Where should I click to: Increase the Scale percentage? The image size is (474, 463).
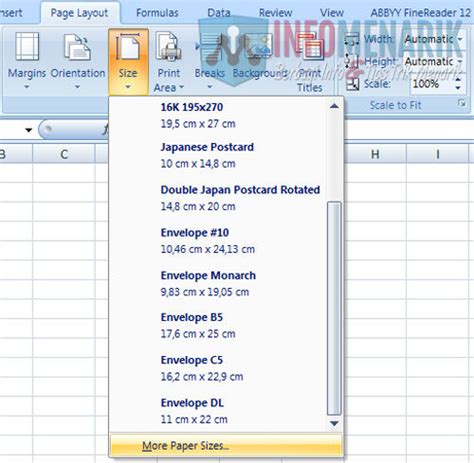[458, 80]
